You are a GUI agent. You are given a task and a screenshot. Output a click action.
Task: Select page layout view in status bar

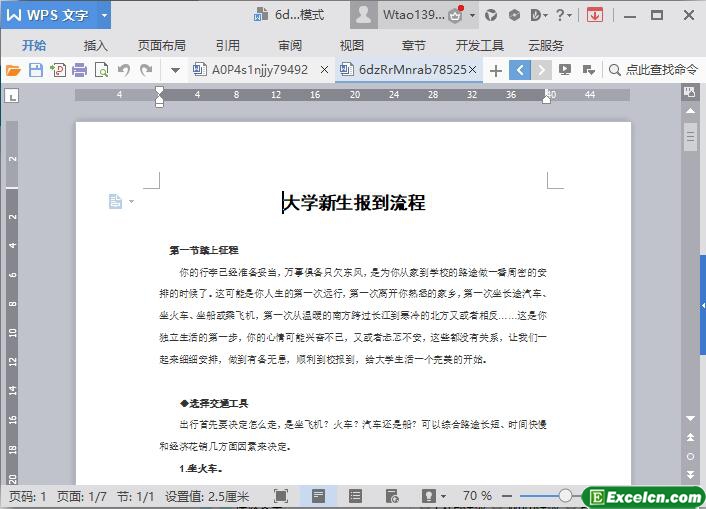click(x=318, y=496)
